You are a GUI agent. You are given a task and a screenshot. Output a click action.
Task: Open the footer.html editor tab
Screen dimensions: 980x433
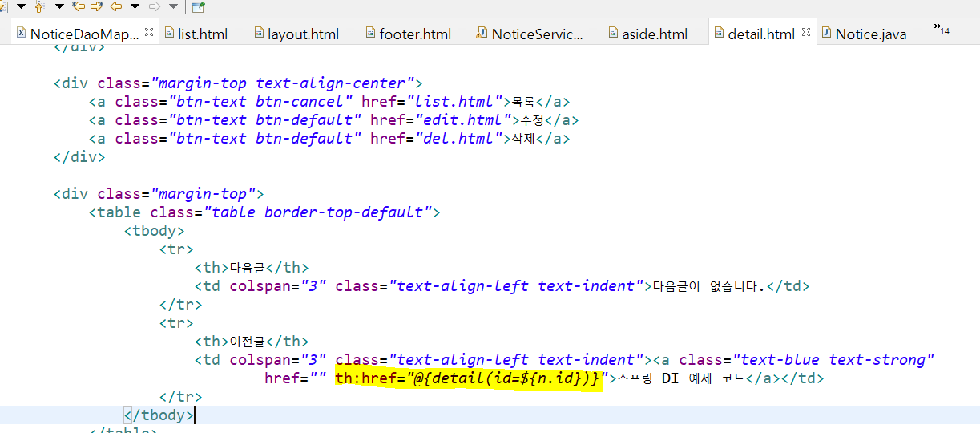(x=415, y=34)
